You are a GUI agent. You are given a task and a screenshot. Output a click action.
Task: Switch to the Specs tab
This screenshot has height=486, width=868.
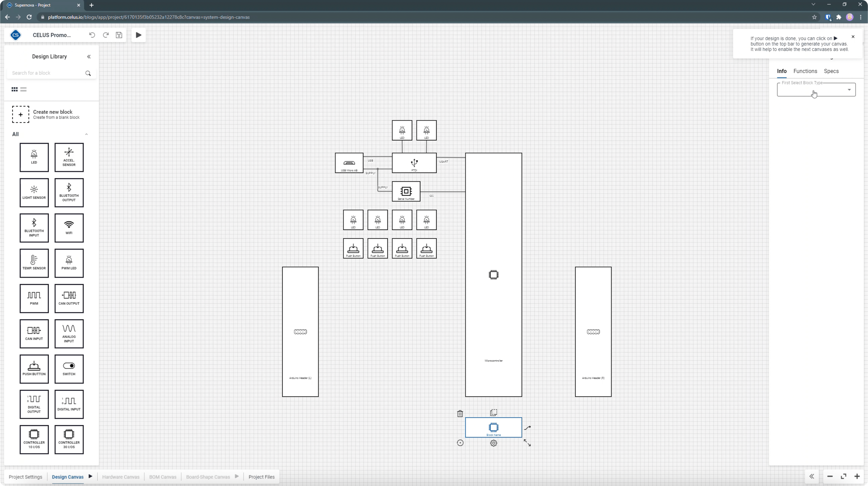click(x=831, y=71)
